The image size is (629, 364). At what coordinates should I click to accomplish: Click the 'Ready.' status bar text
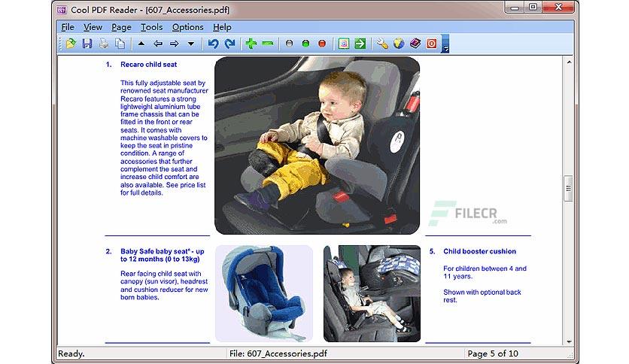[71, 353]
